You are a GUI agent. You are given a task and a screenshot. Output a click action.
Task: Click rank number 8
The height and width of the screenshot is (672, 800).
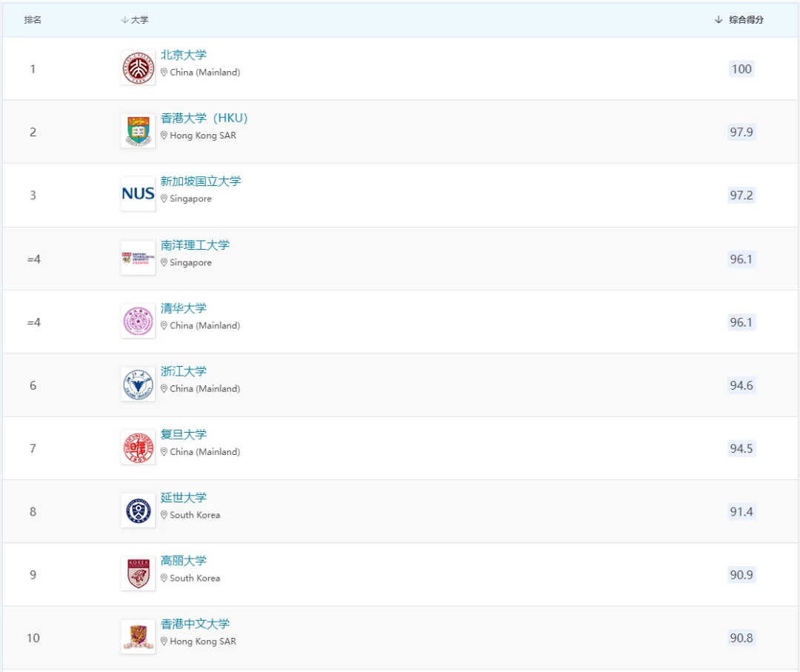tap(33, 512)
